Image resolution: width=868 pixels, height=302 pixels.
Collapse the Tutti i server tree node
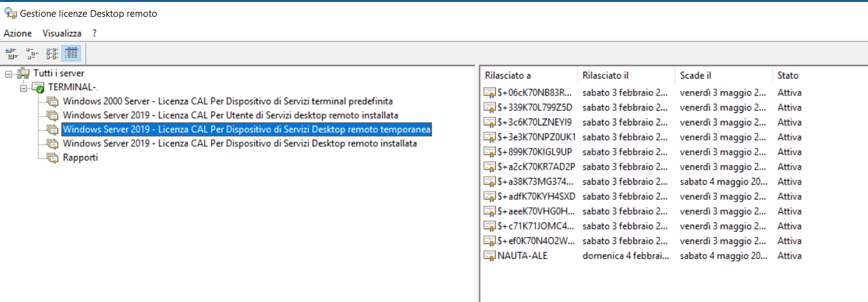pyautogui.click(x=8, y=74)
